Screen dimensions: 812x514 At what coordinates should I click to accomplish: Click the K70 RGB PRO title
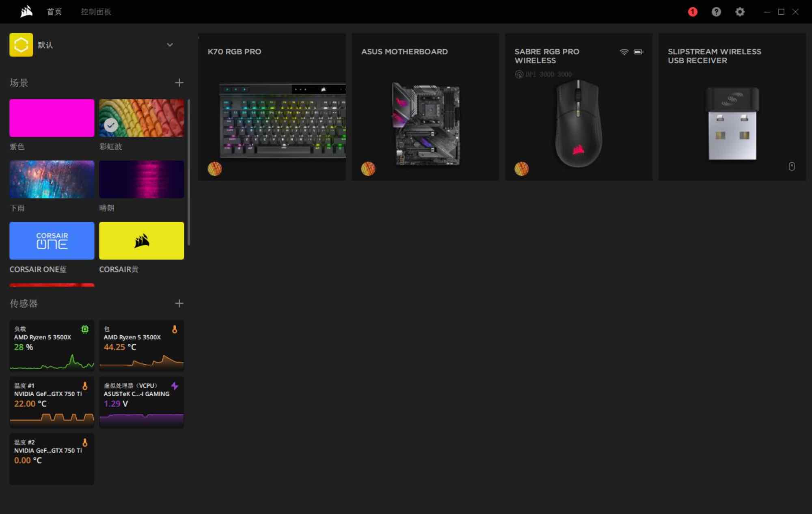pos(235,52)
